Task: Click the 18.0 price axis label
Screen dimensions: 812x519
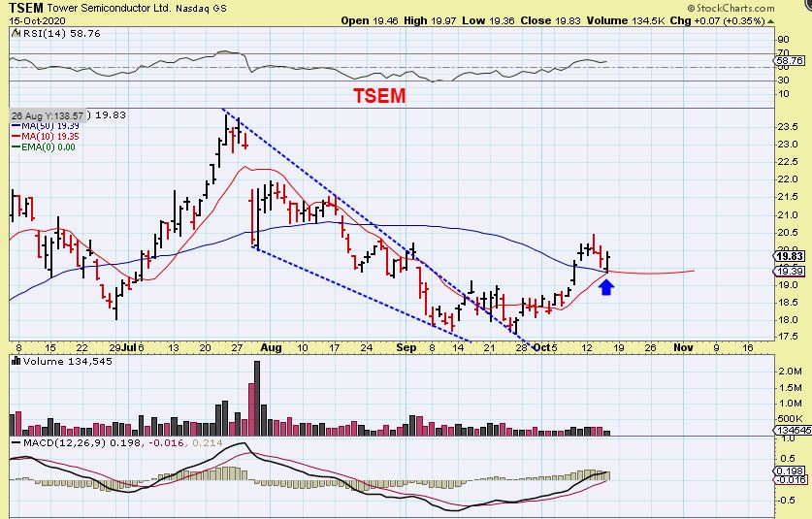Action: [x=787, y=319]
